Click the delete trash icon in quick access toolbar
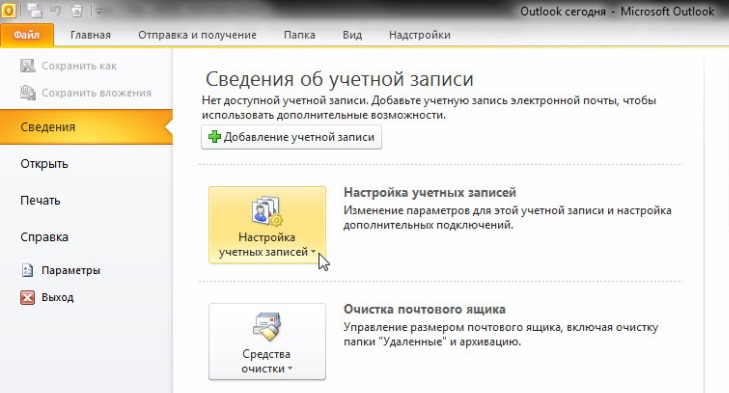 tap(77, 10)
